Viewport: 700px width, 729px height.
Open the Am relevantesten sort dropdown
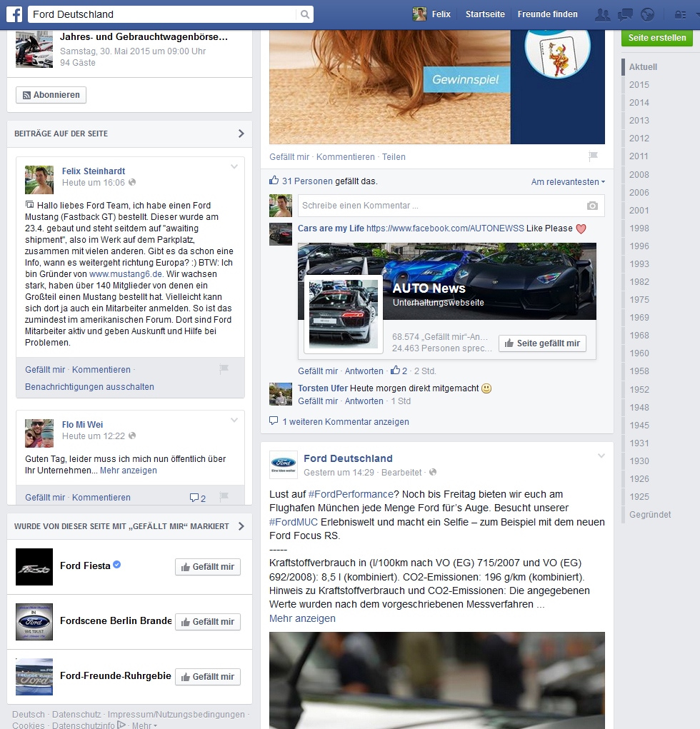click(568, 182)
